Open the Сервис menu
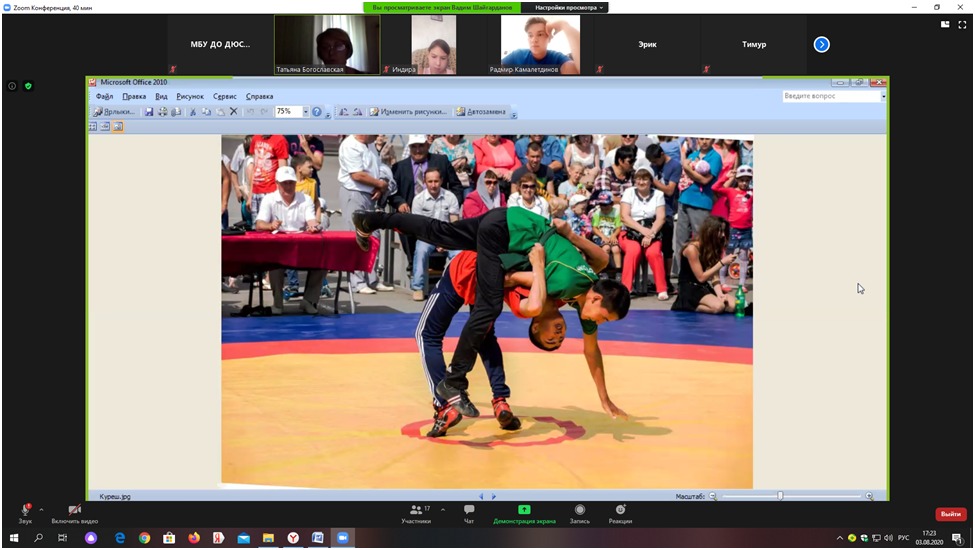 [225, 97]
